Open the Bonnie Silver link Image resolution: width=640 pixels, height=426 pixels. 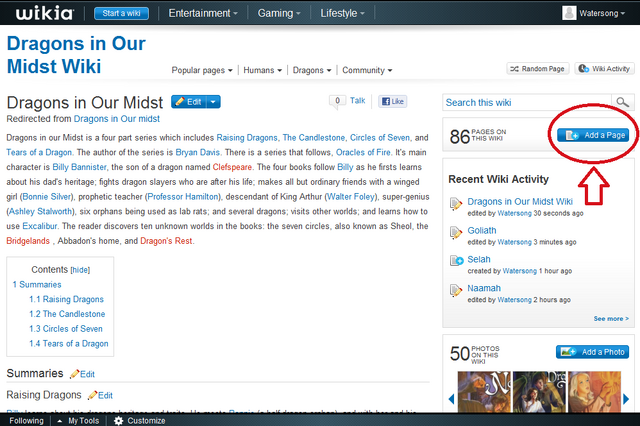(47, 197)
